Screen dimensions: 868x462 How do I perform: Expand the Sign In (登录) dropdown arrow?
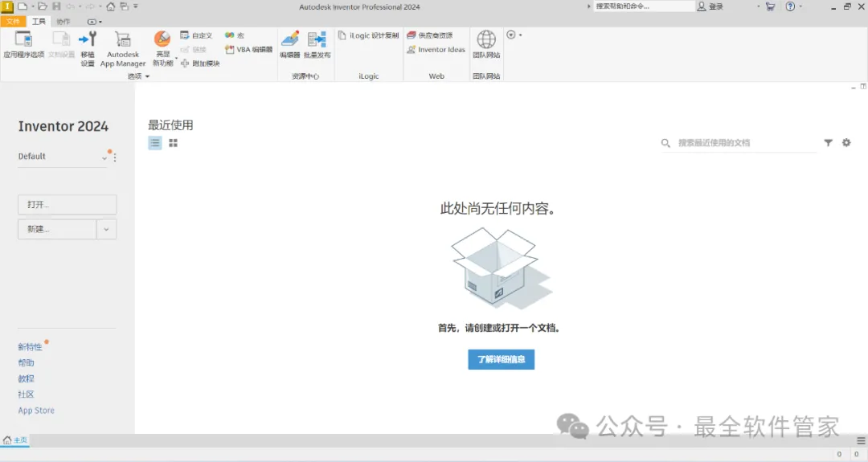759,6
